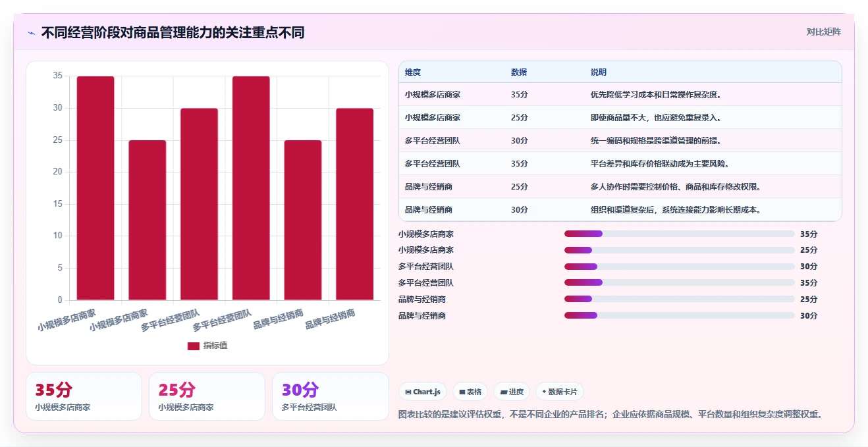Select the 小规模多店商家 25分 progress bar
The height and width of the screenshot is (447, 868).
tap(680, 250)
